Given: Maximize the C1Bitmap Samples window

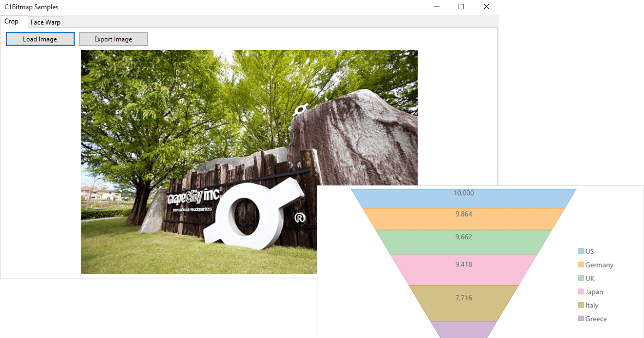Looking at the screenshot, I should [x=461, y=7].
